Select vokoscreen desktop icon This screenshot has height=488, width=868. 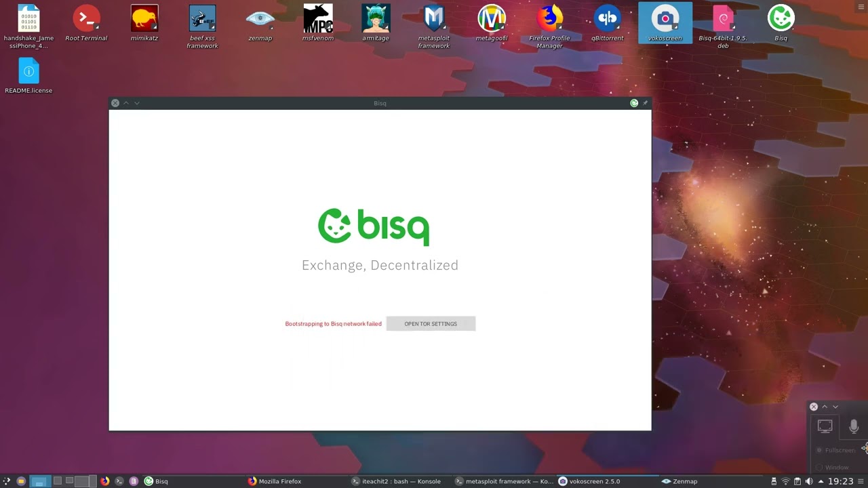tap(665, 24)
